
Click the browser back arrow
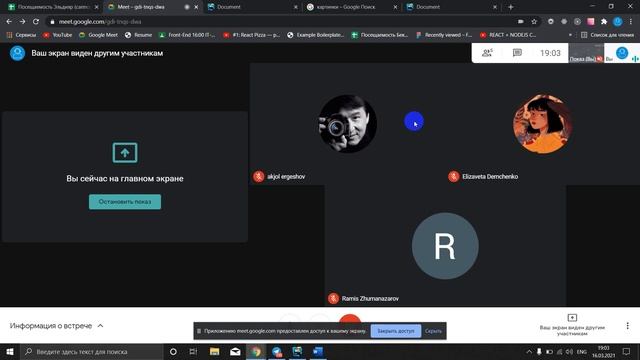[9, 21]
